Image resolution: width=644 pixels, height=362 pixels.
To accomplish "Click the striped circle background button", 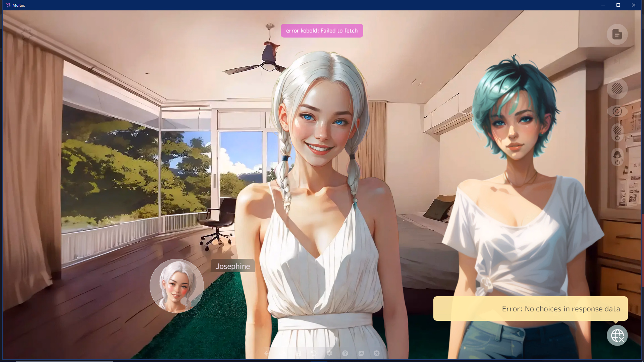I will 617,88.
